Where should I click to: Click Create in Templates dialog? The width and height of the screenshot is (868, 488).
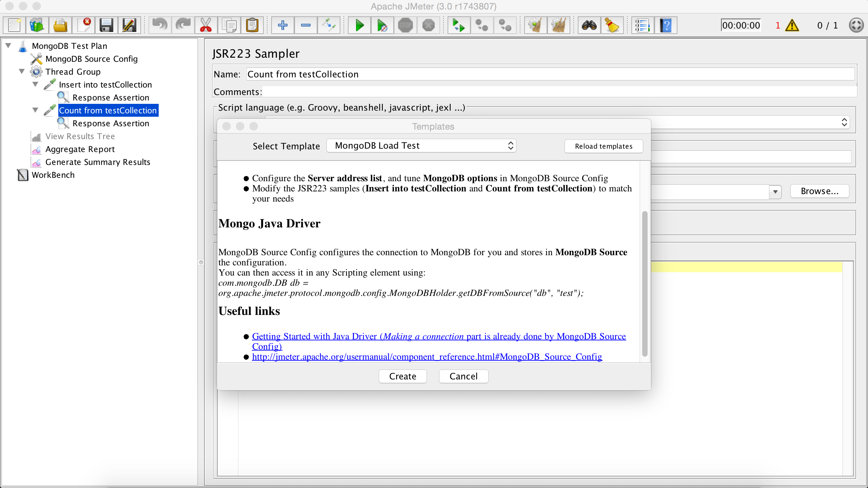pos(402,376)
